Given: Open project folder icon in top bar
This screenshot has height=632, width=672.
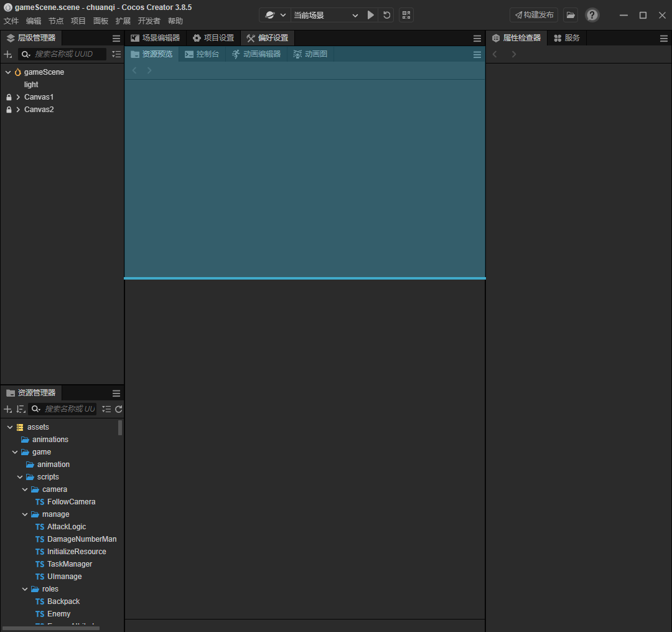Looking at the screenshot, I should pyautogui.click(x=571, y=15).
